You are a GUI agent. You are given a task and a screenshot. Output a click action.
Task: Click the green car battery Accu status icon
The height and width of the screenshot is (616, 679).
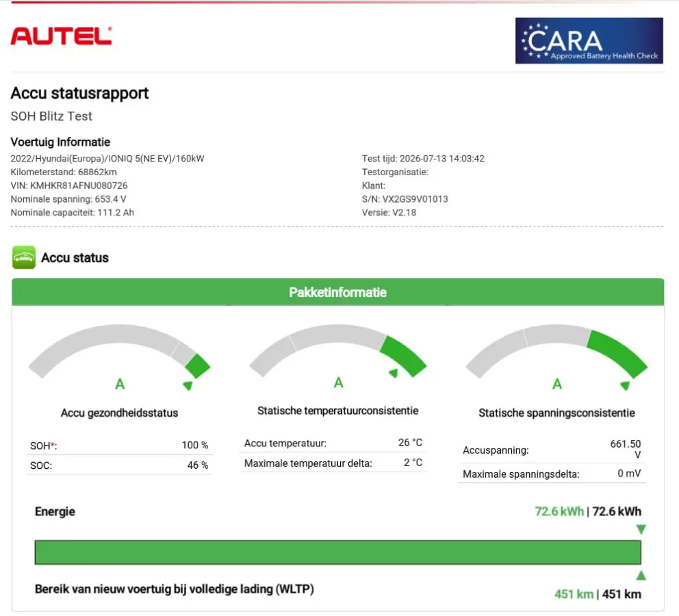24,257
